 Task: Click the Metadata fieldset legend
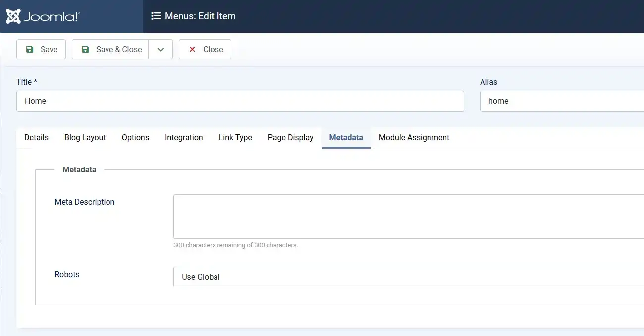pos(79,169)
